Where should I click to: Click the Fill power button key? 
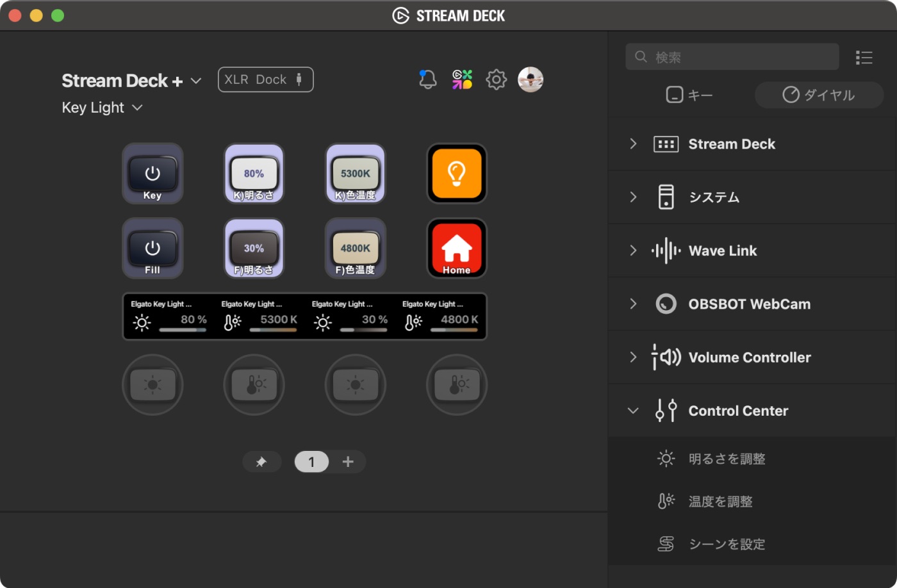pos(152,248)
